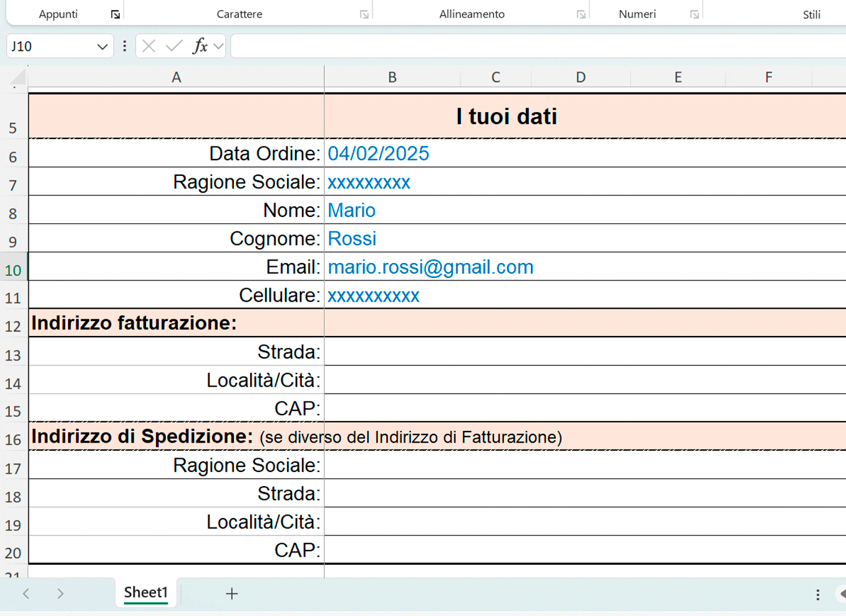This screenshot has width=846, height=616.
Task: Click the horizontal scrollbar left arrow
Action: 842,594
